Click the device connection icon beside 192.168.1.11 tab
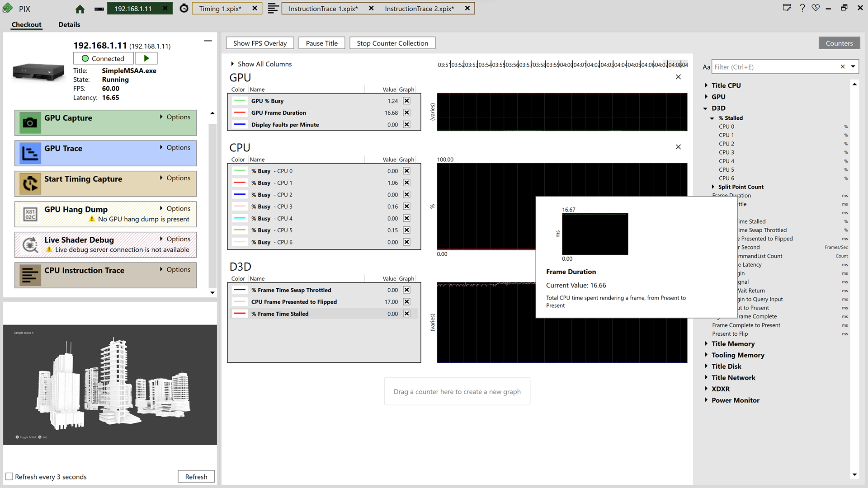The height and width of the screenshot is (488, 868). [99, 9]
